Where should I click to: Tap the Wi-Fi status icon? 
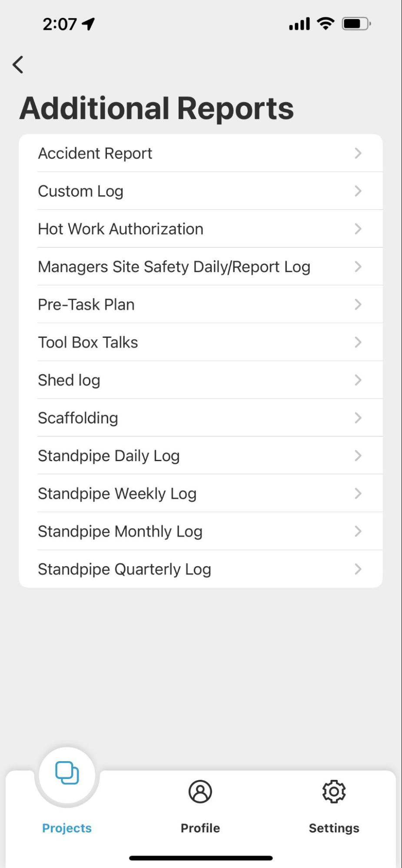coord(326,23)
